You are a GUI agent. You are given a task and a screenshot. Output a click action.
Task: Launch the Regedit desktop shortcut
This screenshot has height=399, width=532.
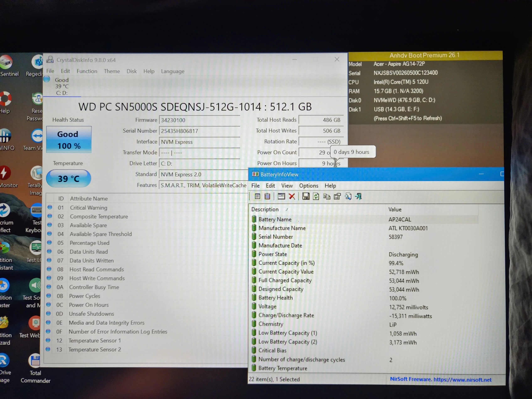click(x=36, y=65)
